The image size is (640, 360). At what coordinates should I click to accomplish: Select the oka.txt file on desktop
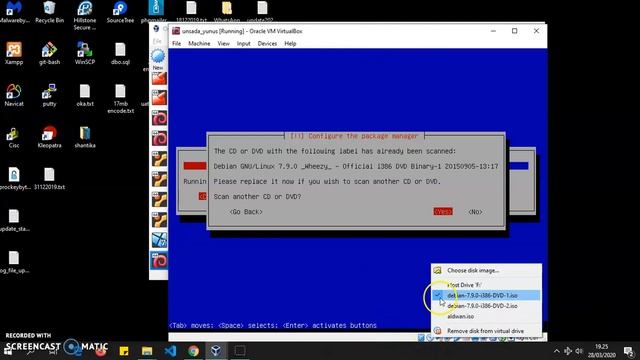pos(85,95)
